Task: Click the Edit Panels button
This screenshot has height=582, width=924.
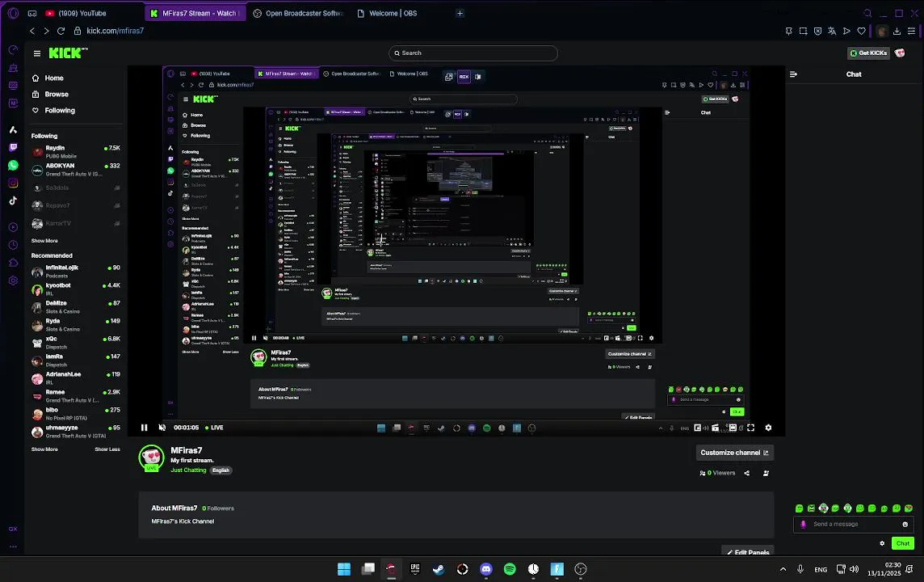Action: click(x=748, y=552)
